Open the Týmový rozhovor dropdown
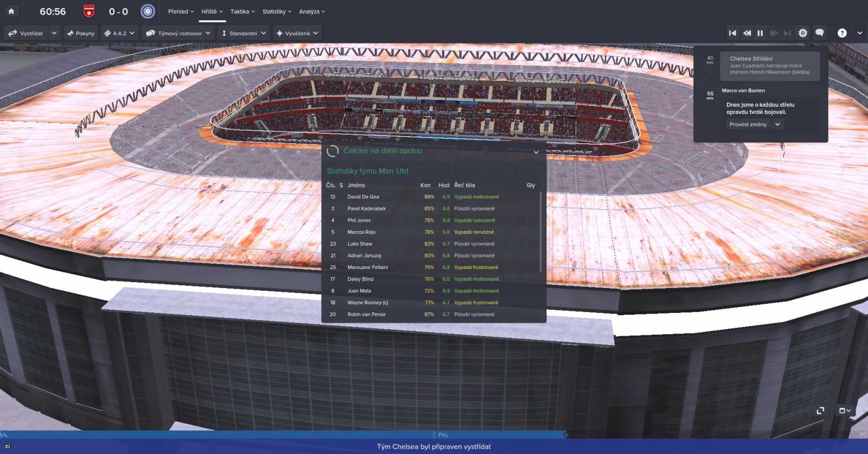This screenshot has width=868, height=454. [x=178, y=33]
